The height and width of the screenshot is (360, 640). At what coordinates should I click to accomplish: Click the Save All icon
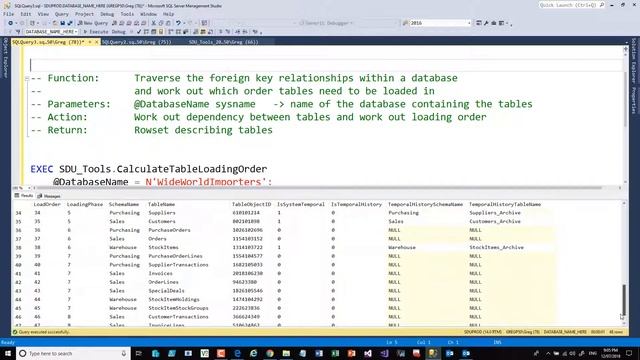point(69,23)
